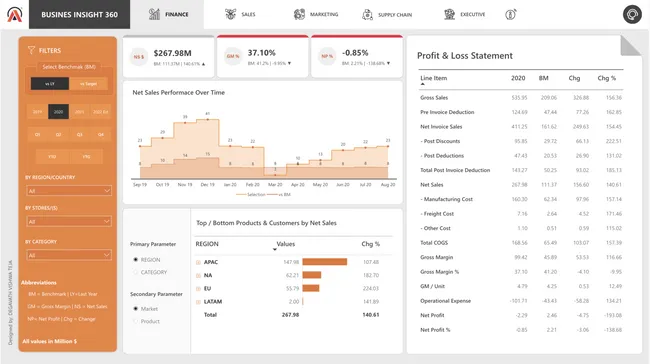650x364 pixels.
Task: Select the vs LY benchmark toggle
Action: pyautogui.click(x=50, y=84)
